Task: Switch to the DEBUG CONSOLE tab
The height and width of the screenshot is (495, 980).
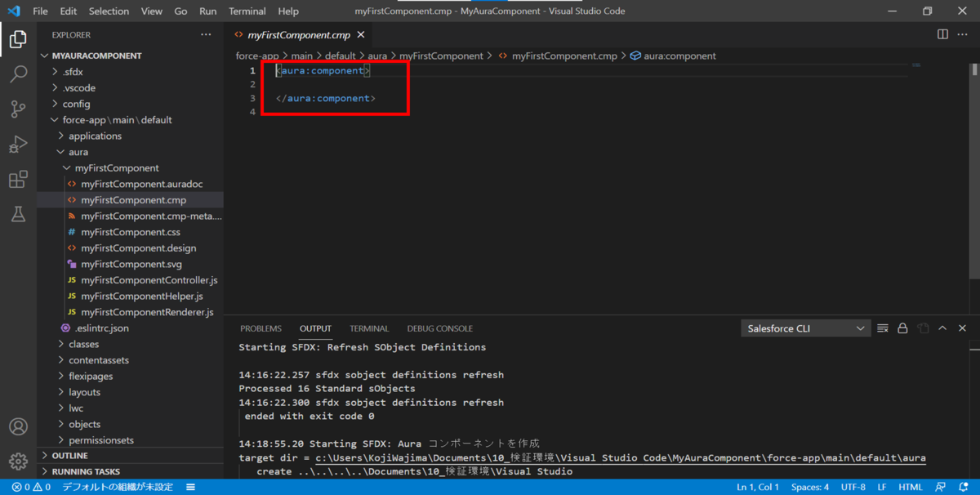Action: coord(439,328)
